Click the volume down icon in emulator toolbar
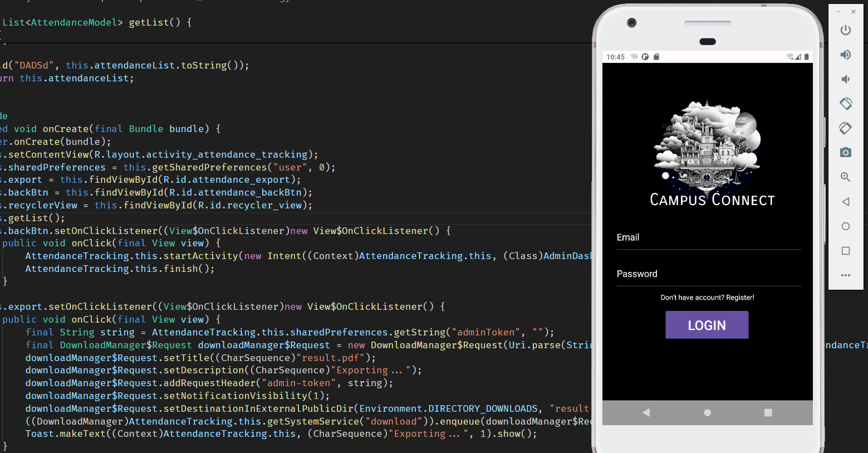Image resolution: width=868 pixels, height=453 pixels. click(x=845, y=79)
